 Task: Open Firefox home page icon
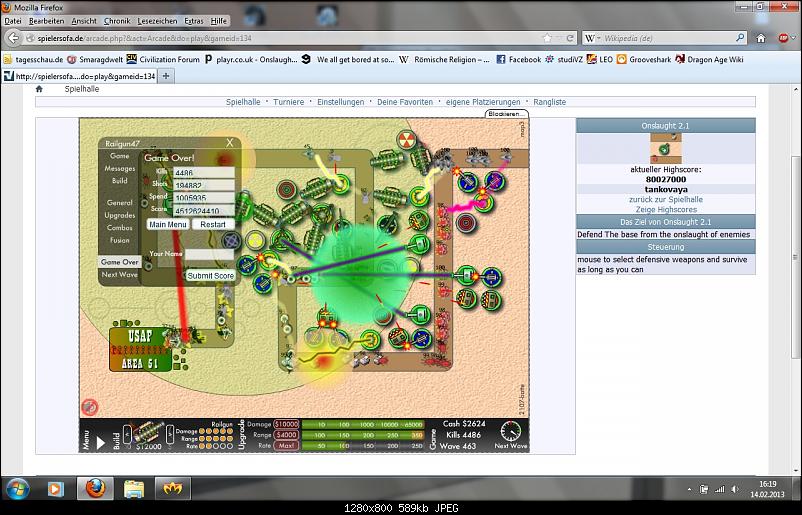761,38
